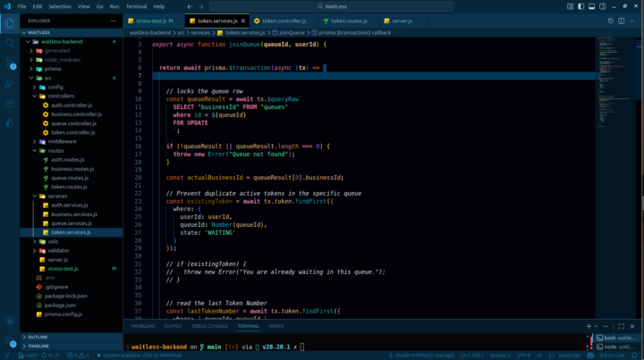Go forward with the navigation arrow
This screenshot has width=644, height=360.
click(200, 6)
